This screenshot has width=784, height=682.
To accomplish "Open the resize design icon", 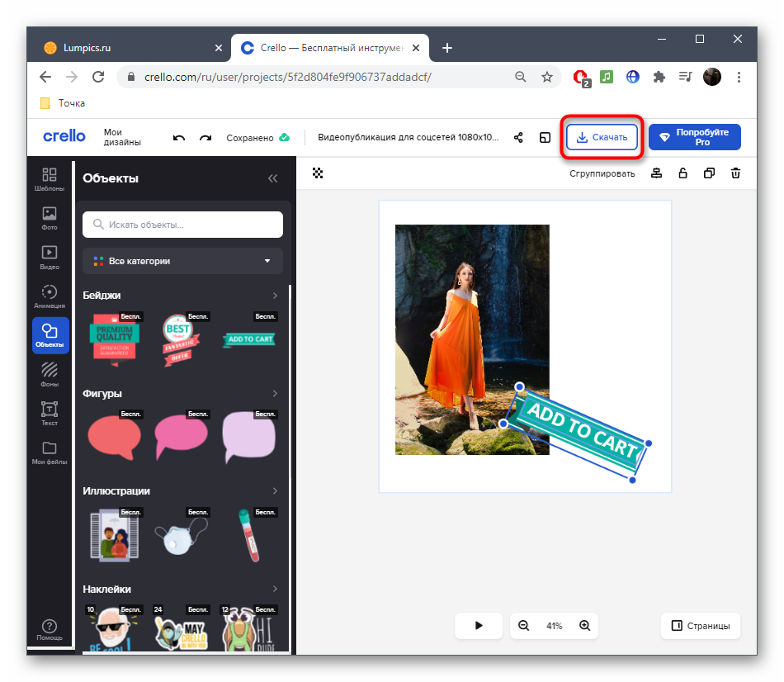I will coord(545,138).
